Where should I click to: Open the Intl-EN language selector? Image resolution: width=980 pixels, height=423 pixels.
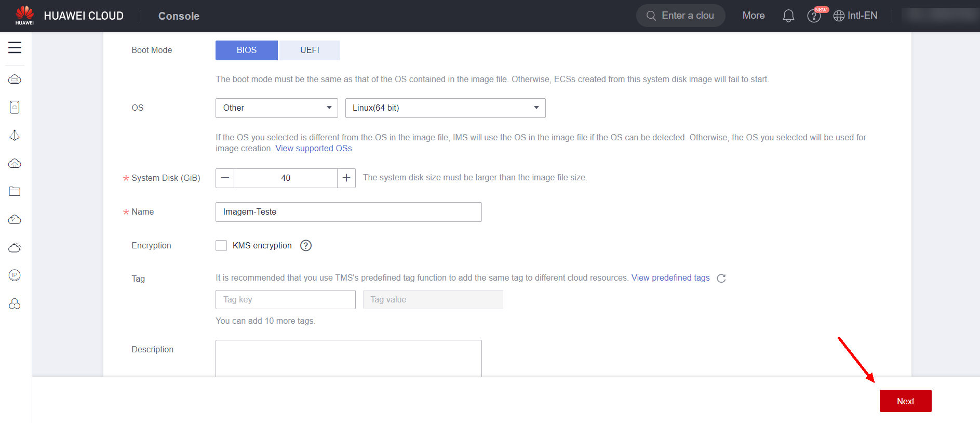click(855, 16)
